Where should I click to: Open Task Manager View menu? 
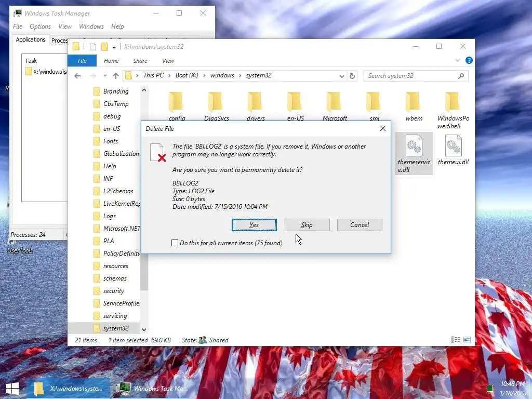65,26
